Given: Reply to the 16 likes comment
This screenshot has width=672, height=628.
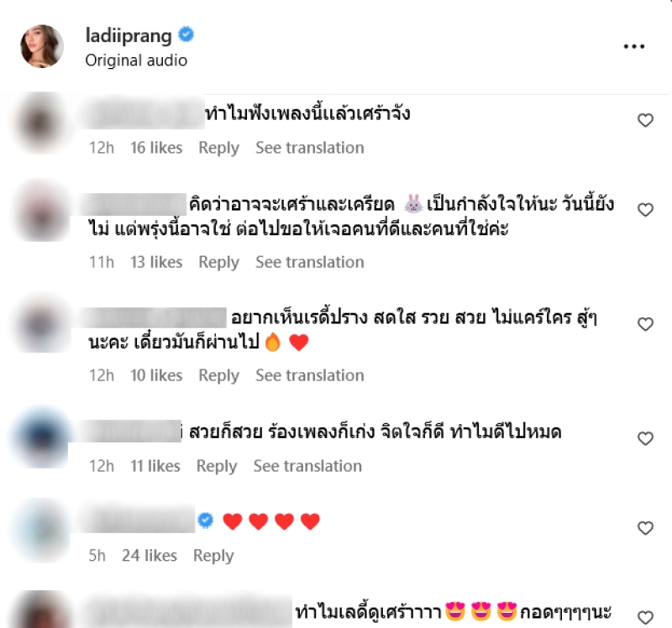Looking at the screenshot, I should pos(218,148).
